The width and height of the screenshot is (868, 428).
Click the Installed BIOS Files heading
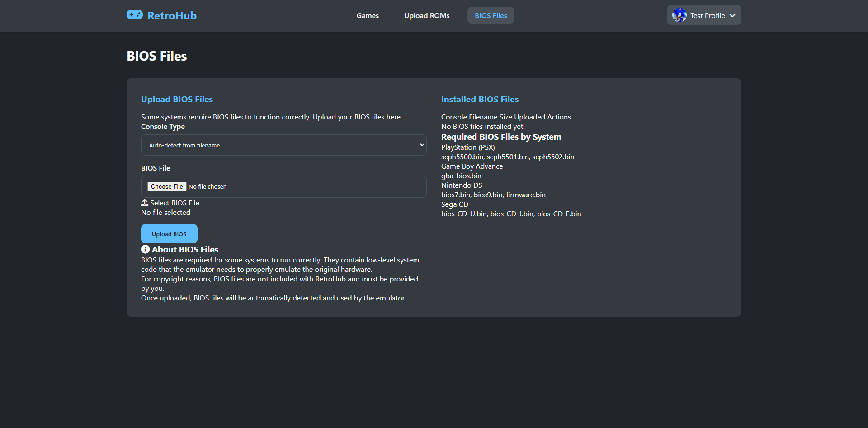(x=480, y=99)
